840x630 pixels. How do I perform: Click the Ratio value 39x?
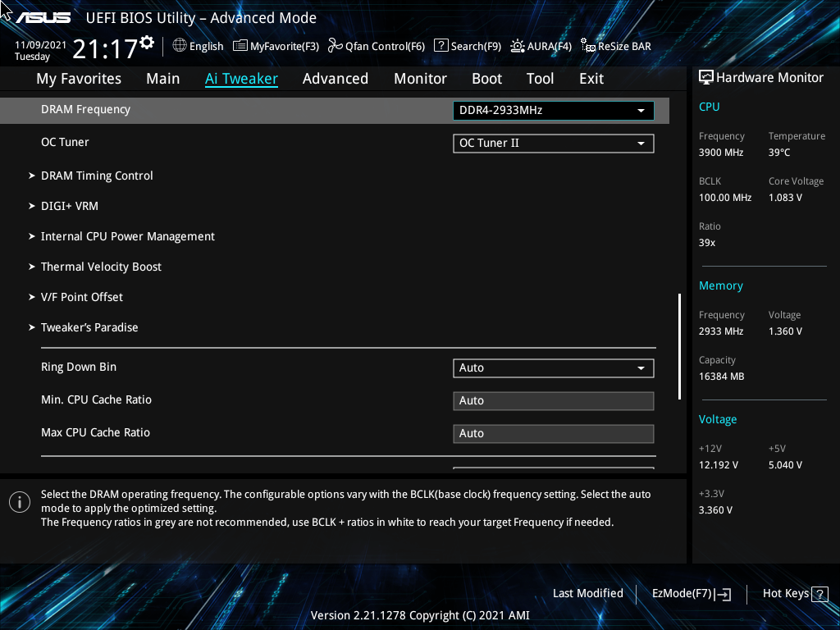[707, 243]
